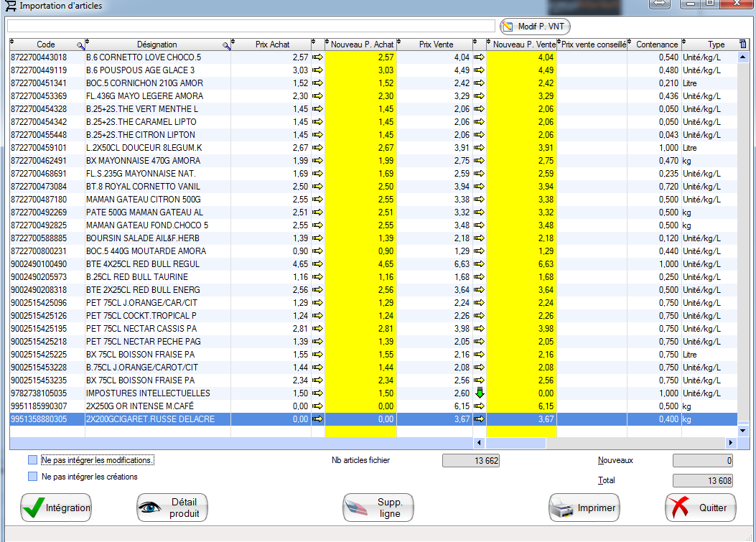
Task: Click Prix Achat arrow icon for RED BULL TAURINE
Action: click(x=318, y=277)
